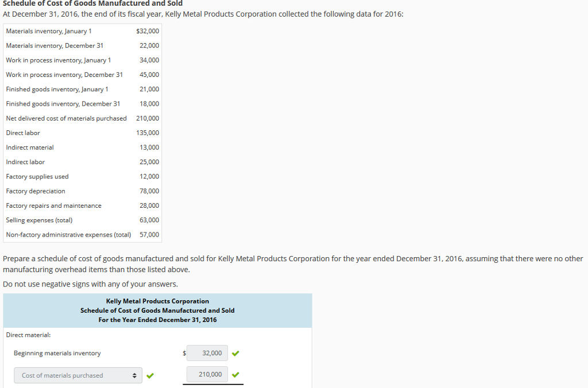Click the 45,000 value
The image size is (588, 388).
point(149,75)
